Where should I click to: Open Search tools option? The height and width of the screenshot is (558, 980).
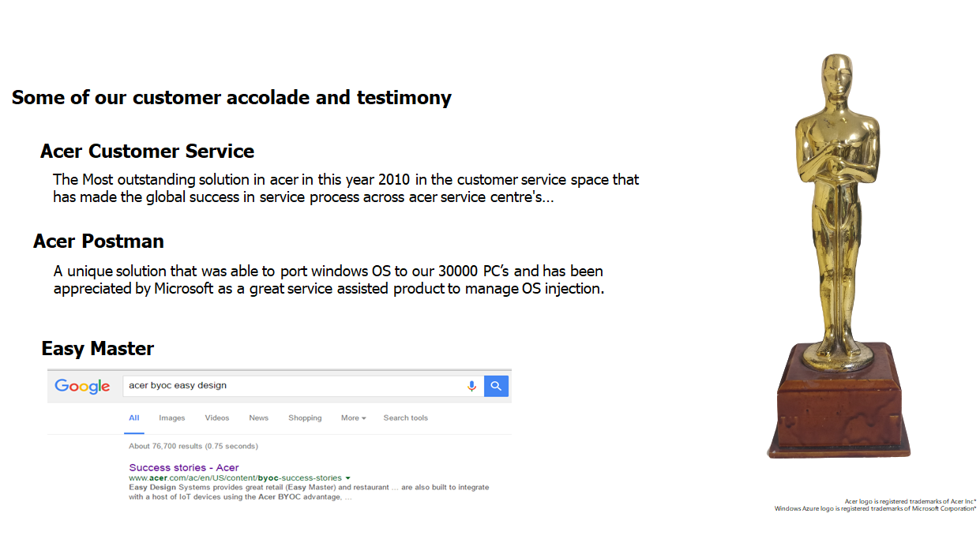pos(406,418)
